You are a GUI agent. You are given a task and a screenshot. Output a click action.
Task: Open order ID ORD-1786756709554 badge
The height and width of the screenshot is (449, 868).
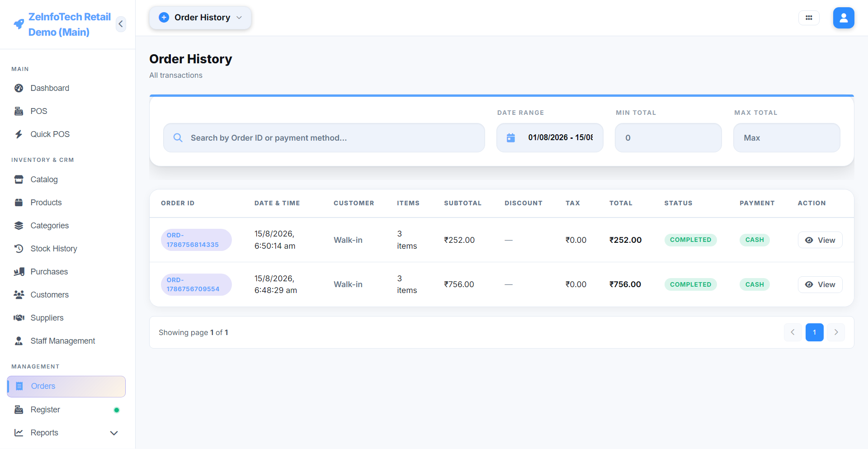point(196,284)
